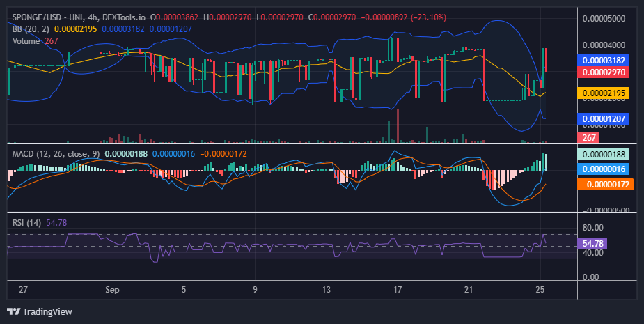
Task: Click the legend Volume value 267
Action: tap(52, 40)
